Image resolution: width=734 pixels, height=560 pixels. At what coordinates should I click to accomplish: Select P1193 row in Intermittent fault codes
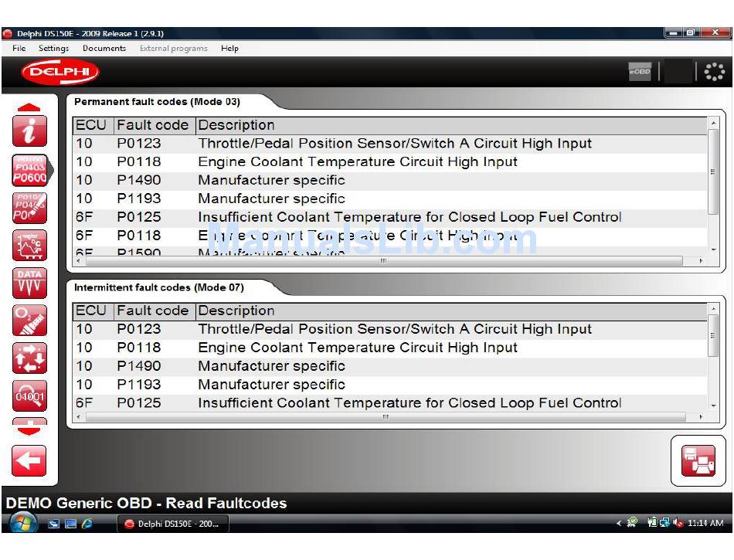pos(390,385)
